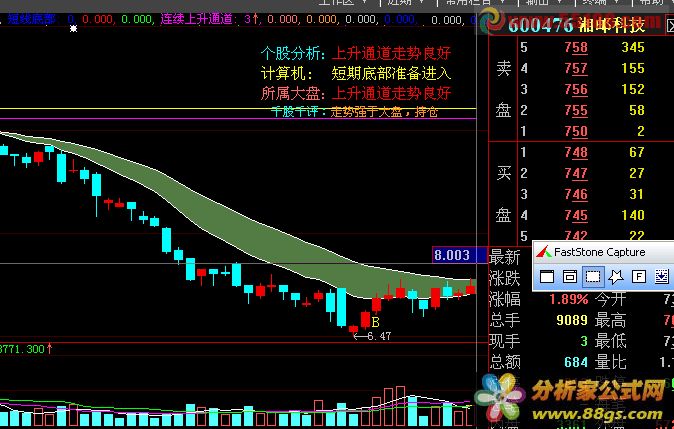Select sell level 4 price 757
674x429 pixels.
[576, 68]
